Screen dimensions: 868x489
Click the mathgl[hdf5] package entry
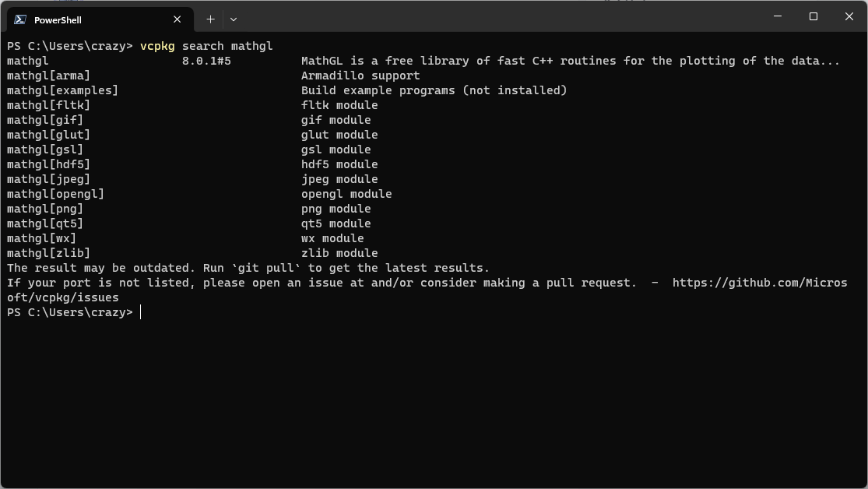pyautogui.click(x=48, y=164)
